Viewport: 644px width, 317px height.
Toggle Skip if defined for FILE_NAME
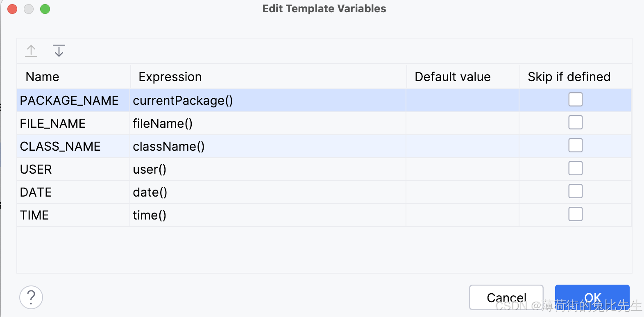tap(575, 122)
